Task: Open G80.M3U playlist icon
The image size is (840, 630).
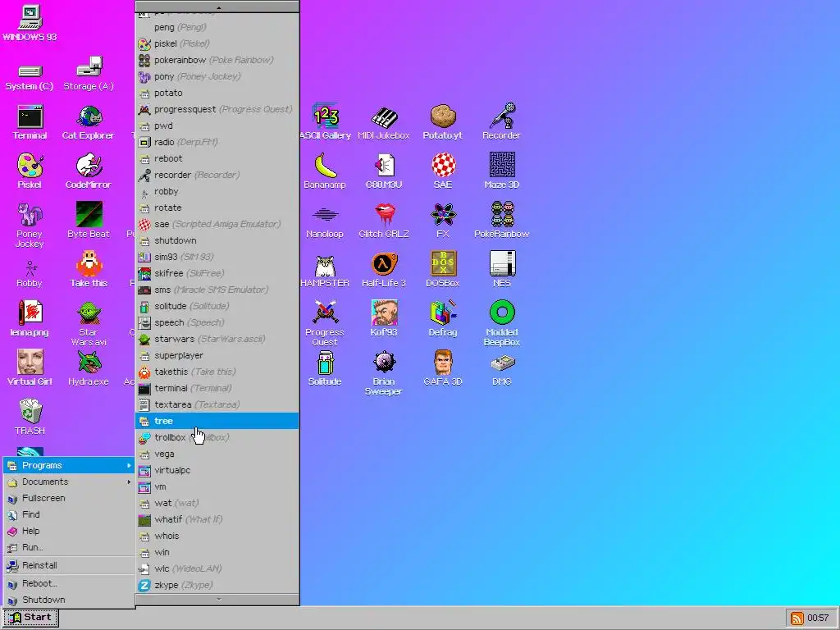Action: tap(384, 171)
